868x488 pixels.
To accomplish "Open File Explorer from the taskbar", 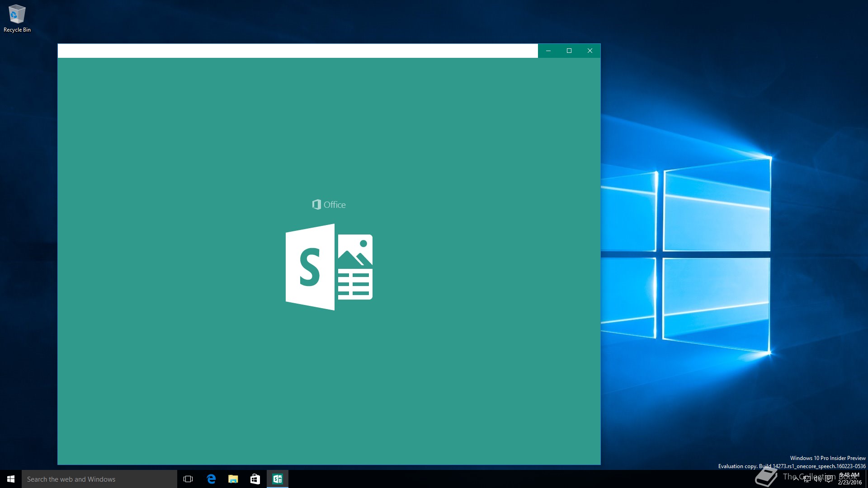I will (233, 479).
